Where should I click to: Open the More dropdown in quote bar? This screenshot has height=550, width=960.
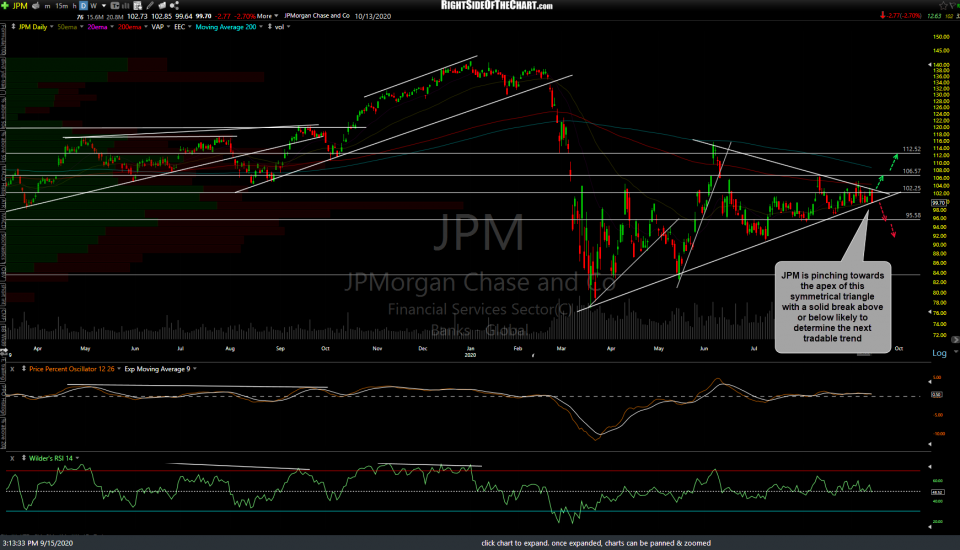[x=268, y=16]
